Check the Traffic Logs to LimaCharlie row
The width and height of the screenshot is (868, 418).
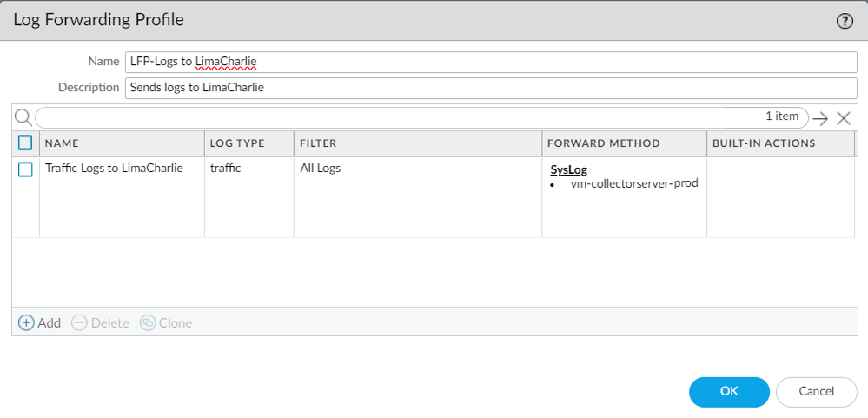[x=25, y=169]
